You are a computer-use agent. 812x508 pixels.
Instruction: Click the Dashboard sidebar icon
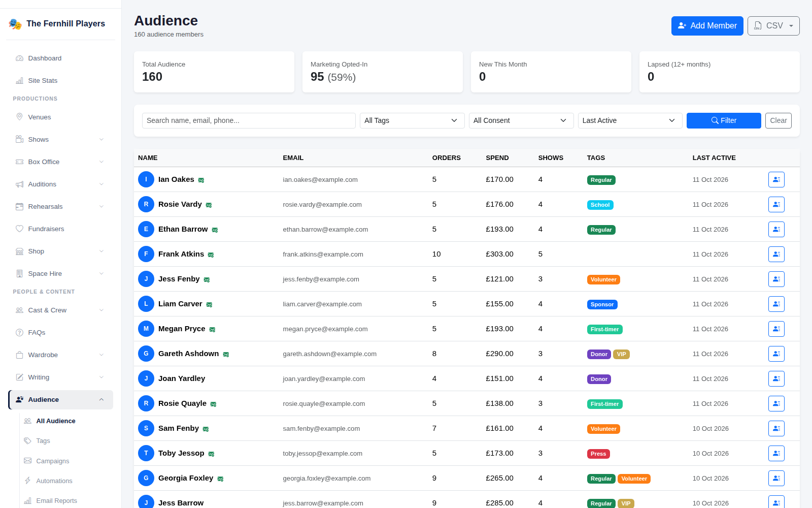click(x=19, y=58)
